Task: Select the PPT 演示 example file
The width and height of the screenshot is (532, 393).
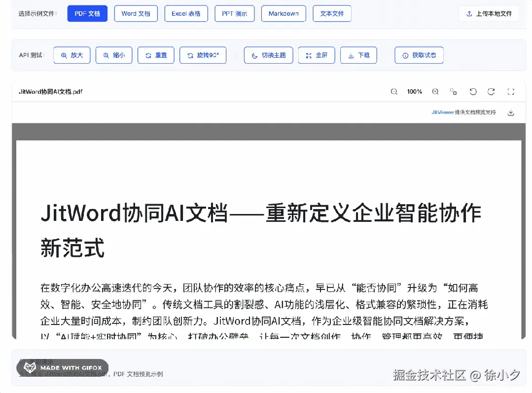Action: tap(234, 14)
